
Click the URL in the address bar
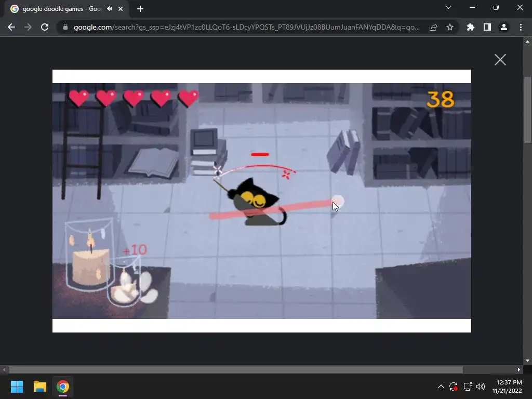click(x=247, y=27)
